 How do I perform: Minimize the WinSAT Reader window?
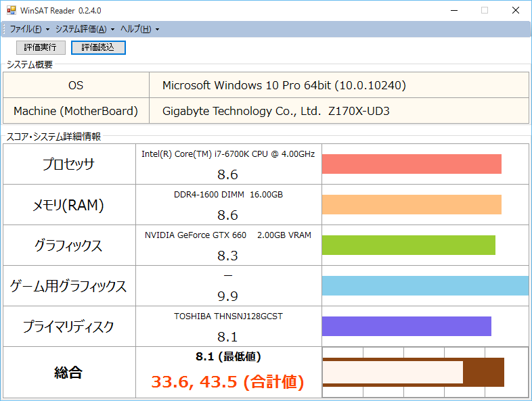454,11
